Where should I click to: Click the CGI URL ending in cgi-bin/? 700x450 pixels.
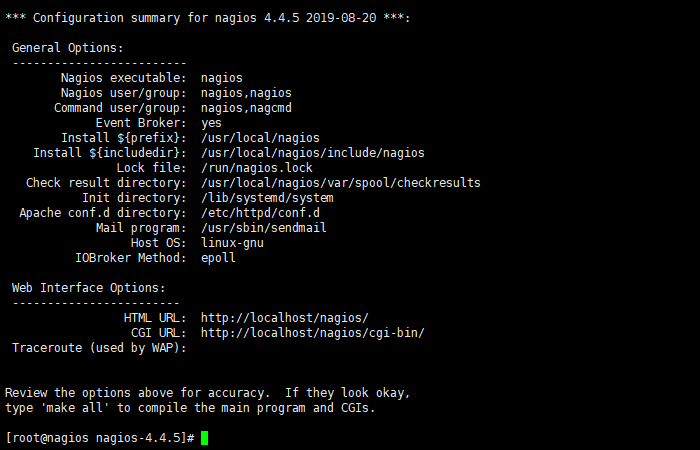pos(312,333)
